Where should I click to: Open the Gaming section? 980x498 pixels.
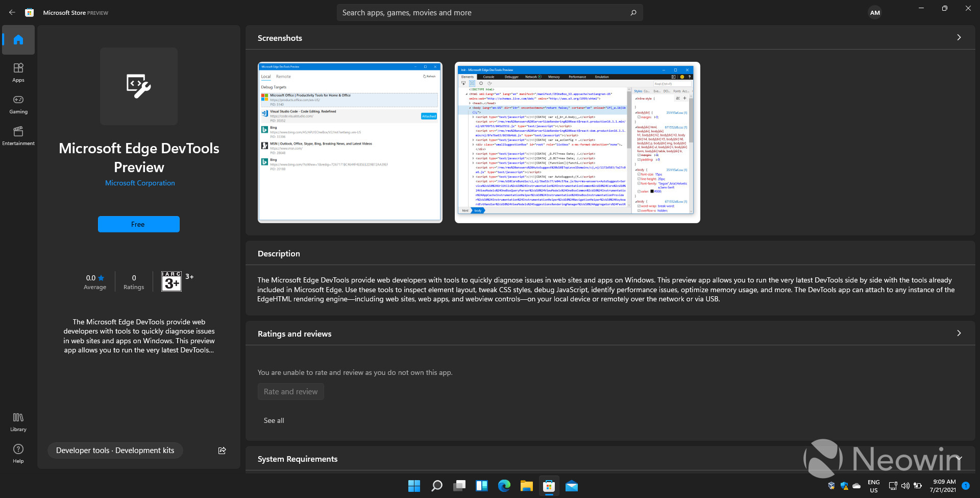pos(18,104)
